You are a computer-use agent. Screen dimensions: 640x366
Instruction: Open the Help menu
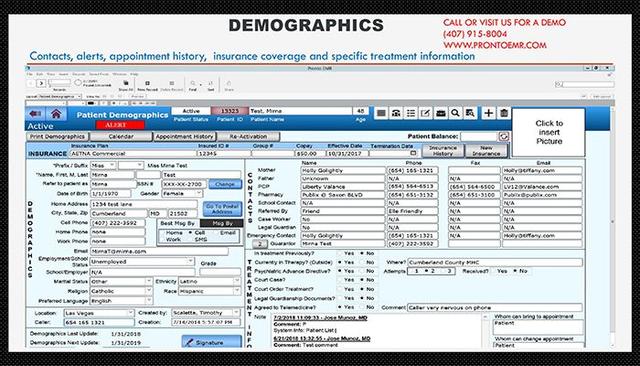click(x=134, y=74)
